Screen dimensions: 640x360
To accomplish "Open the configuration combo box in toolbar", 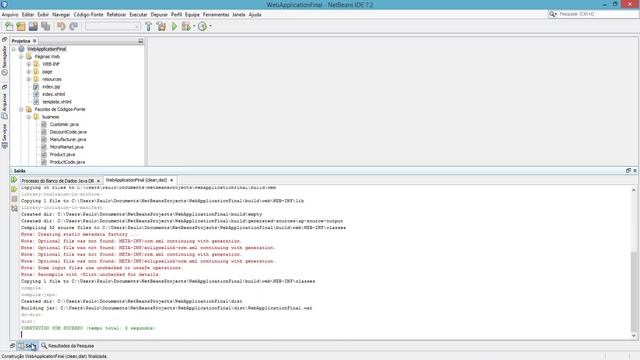I will pos(113,27).
